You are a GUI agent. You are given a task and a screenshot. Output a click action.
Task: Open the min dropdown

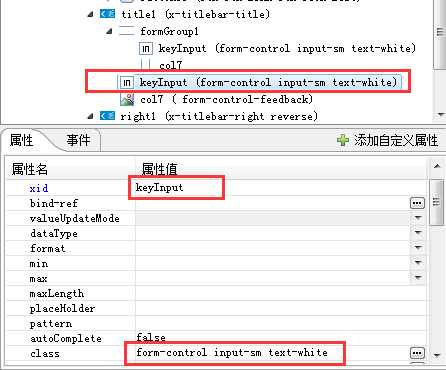coord(418,263)
